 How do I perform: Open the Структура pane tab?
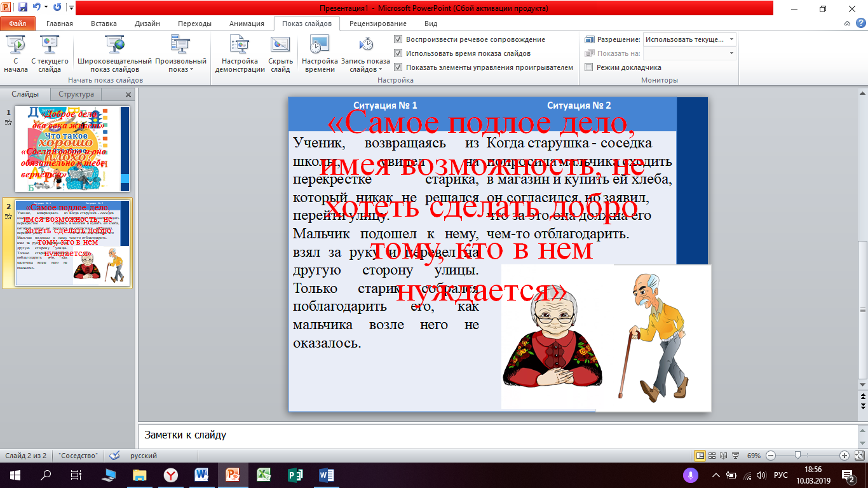tap(76, 94)
